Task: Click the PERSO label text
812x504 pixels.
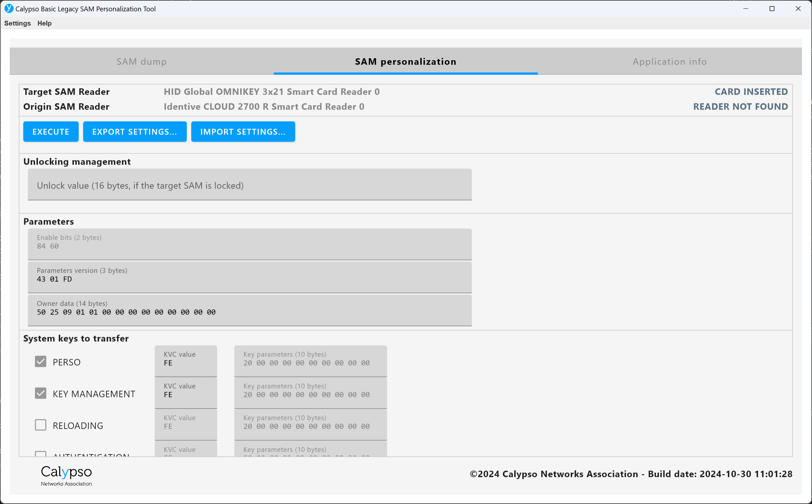Action: pos(67,362)
